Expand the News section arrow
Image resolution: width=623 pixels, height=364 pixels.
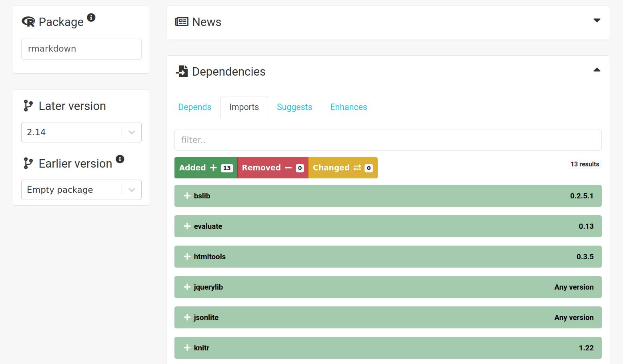[x=597, y=20]
